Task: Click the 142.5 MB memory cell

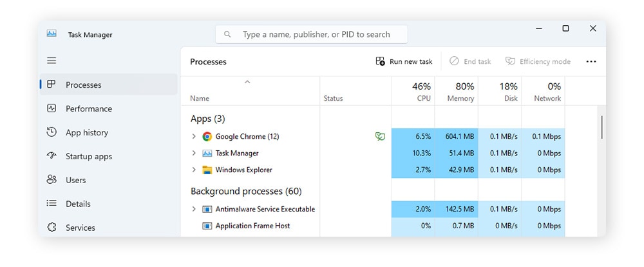Action: pyautogui.click(x=457, y=209)
